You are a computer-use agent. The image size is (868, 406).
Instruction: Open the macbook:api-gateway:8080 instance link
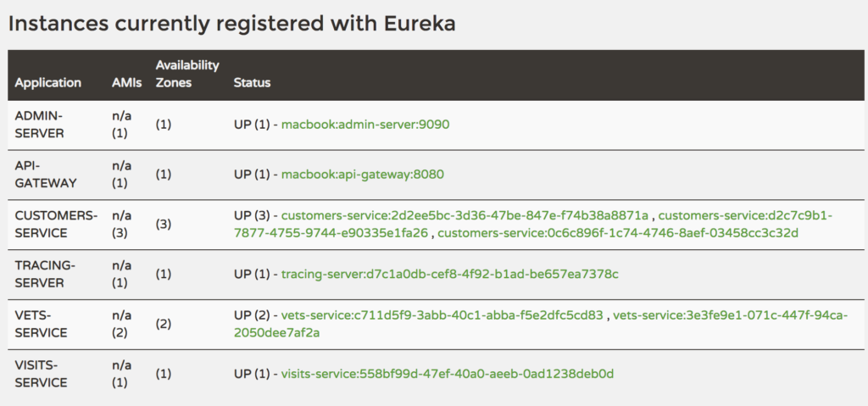tap(363, 174)
